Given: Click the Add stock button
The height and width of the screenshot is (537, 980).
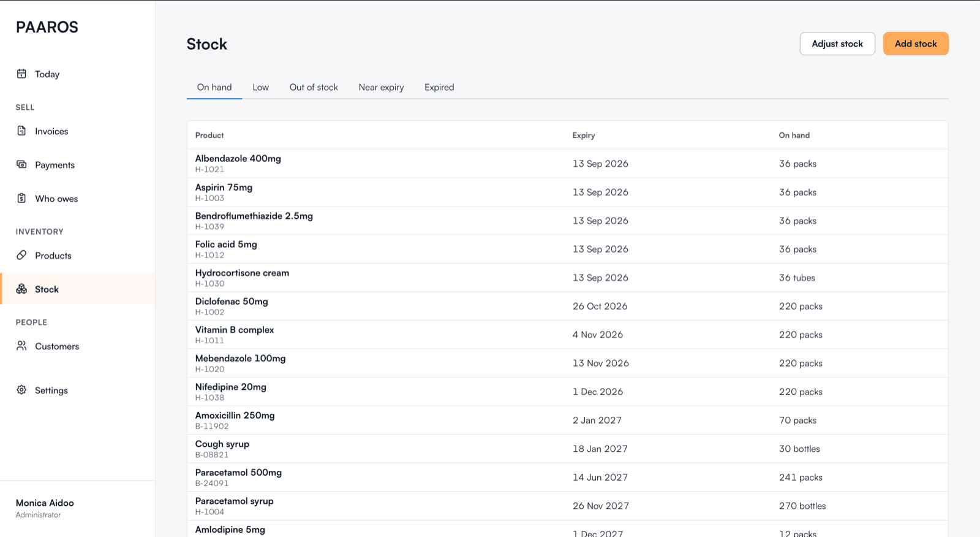Looking at the screenshot, I should [x=916, y=44].
